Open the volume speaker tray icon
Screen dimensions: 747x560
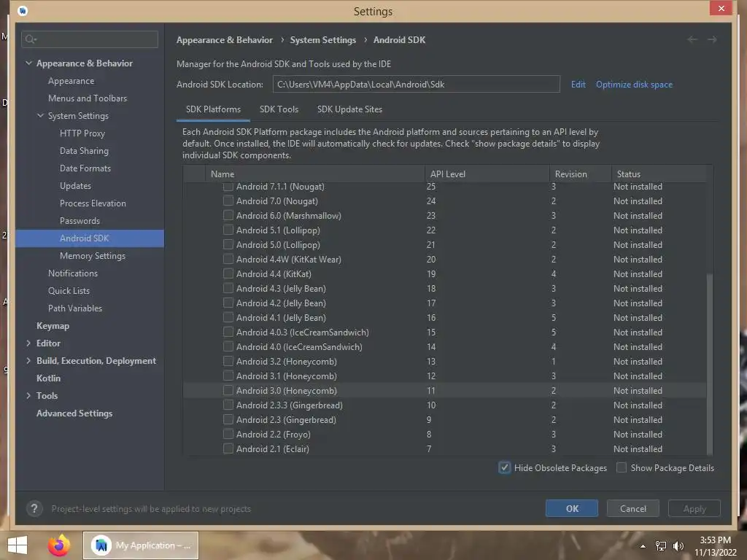(678, 546)
